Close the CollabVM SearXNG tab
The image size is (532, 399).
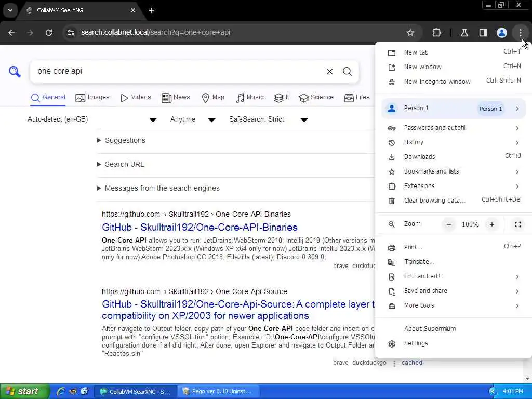pos(133,10)
